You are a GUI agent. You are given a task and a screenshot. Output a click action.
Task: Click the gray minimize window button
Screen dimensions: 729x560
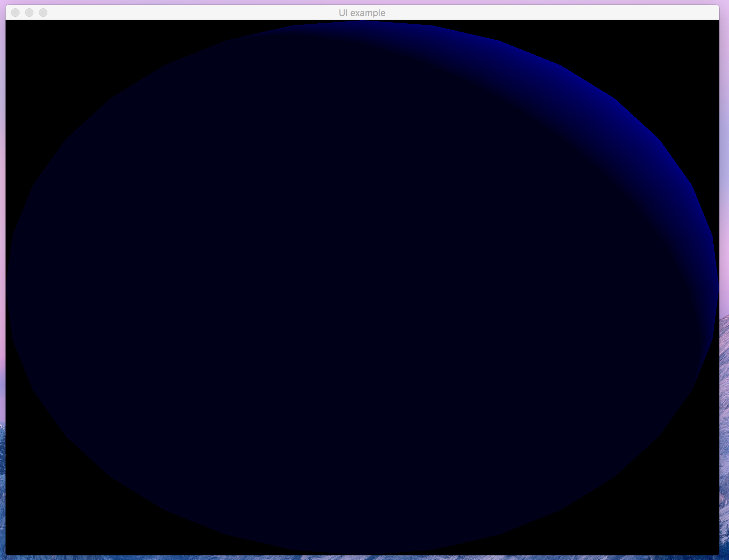29,13
